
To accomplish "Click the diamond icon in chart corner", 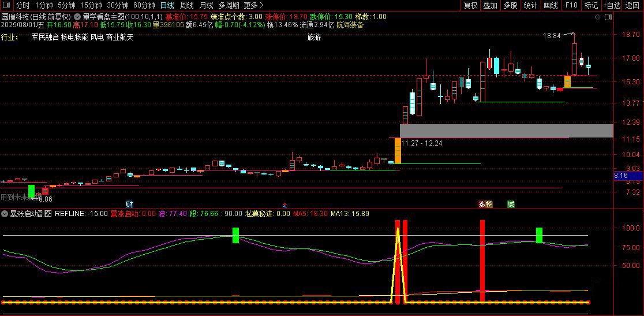I will [598, 17].
